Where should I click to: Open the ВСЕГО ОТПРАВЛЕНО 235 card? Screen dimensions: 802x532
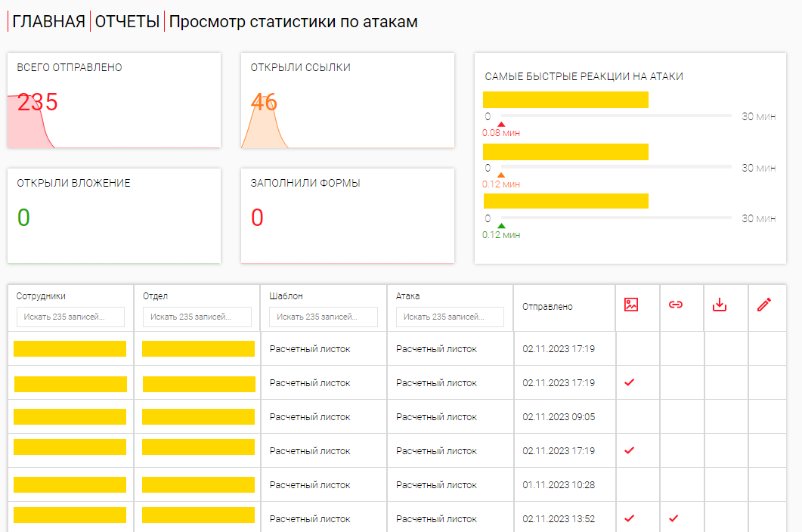[114, 101]
